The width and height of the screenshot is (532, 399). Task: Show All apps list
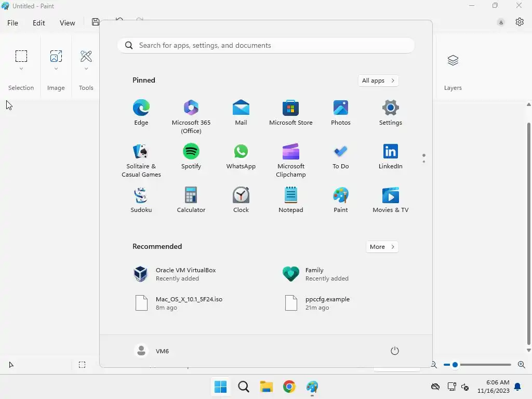378,81
